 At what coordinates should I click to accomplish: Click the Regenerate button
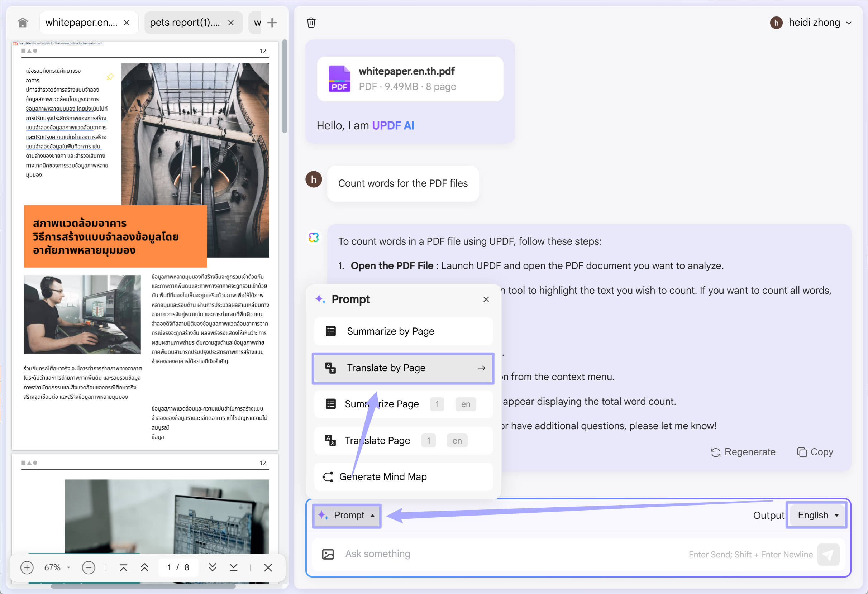(x=743, y=452)
